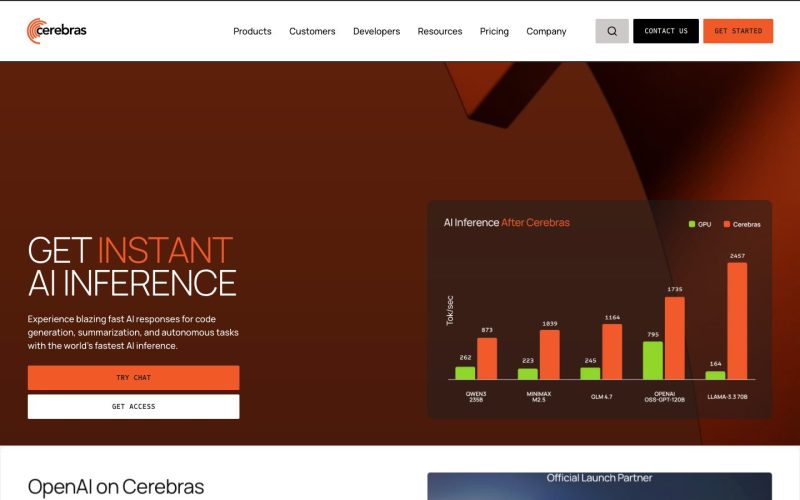
Task: Click the green GPU legend swatch
Action: [692, 224]
